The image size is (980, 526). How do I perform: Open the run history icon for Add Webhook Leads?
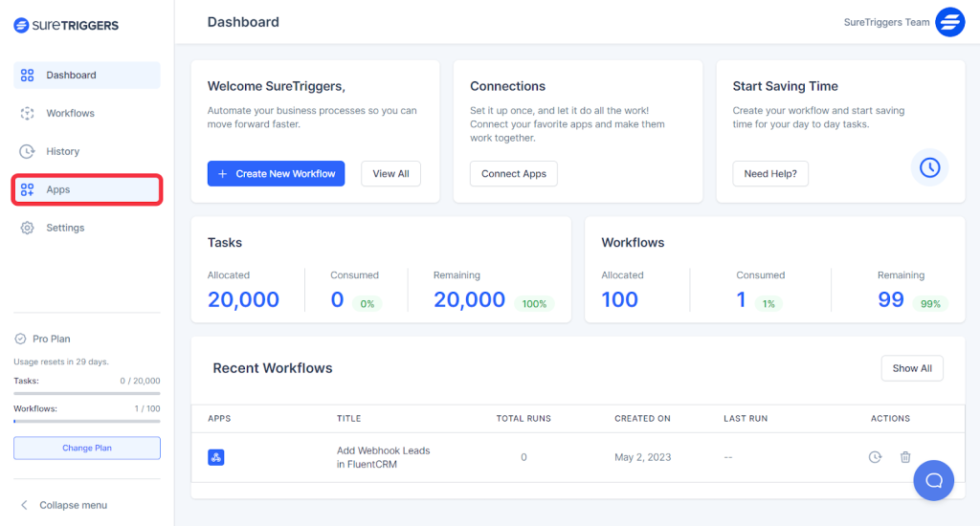coord(875,457)
